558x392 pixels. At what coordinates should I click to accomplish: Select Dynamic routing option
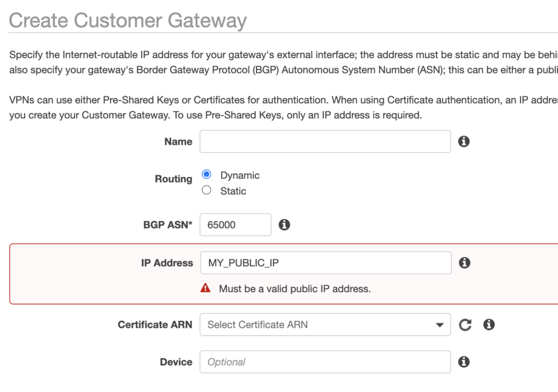point(207,174)
